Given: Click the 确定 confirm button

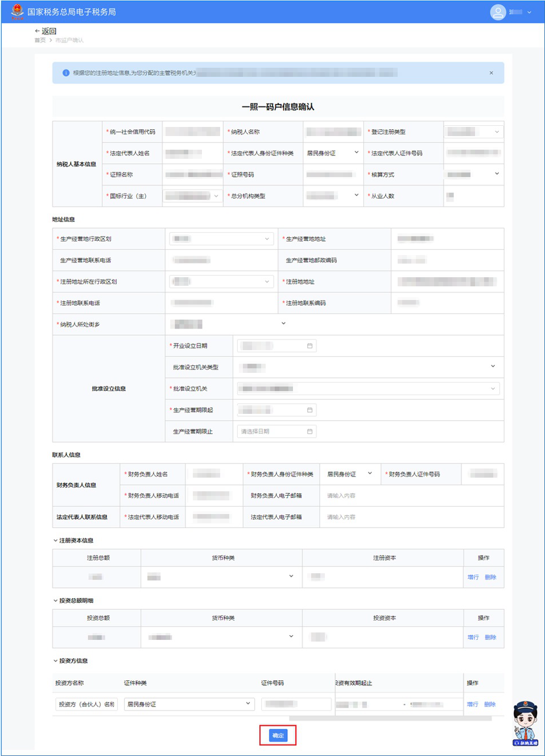Looking at the screenshot, I should pos(278,736).
